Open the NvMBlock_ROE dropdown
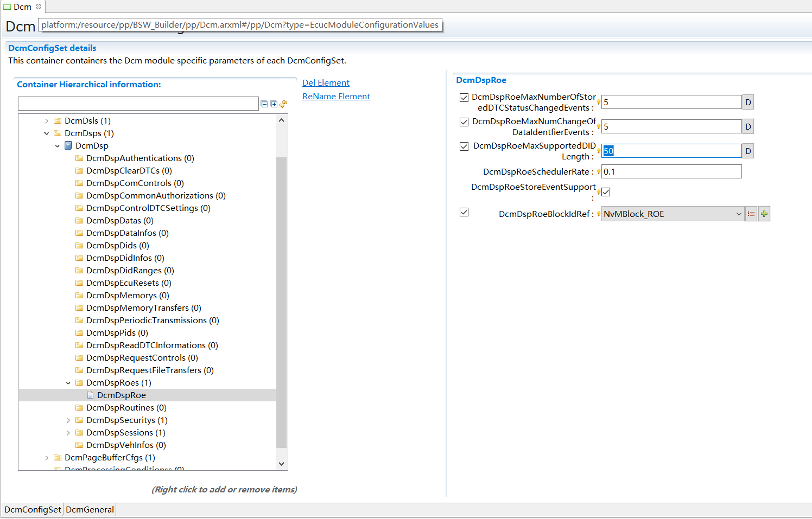Viewport: 812px width, 519px height. click(x=738, y=214)
